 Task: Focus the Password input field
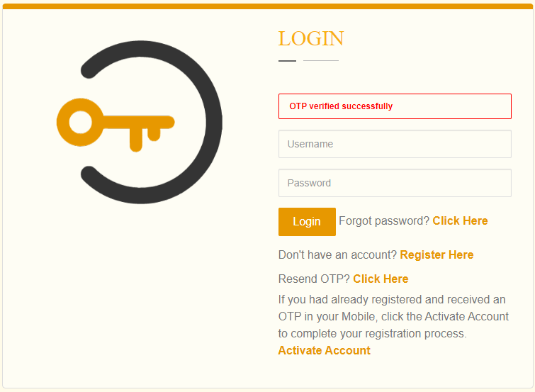(x=395, y=183)
